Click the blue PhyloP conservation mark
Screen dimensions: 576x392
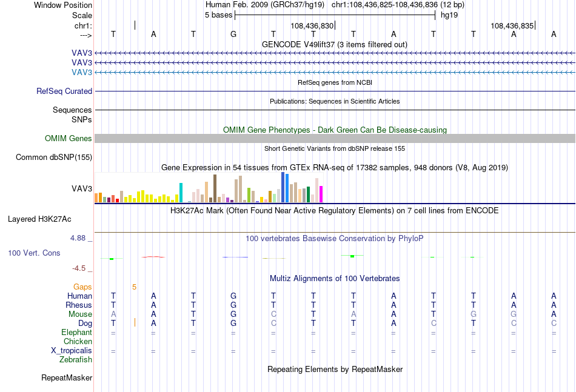pos(235,257)
